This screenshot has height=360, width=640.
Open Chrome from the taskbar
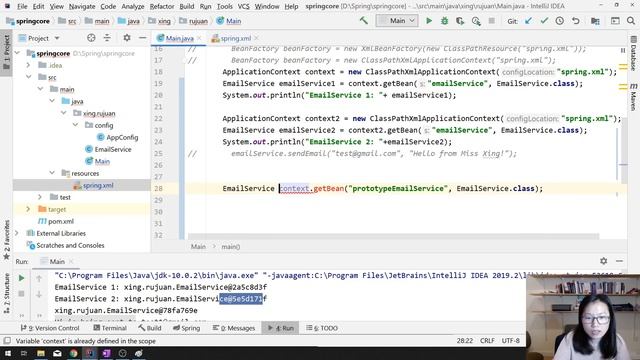[x=73, y=353]
